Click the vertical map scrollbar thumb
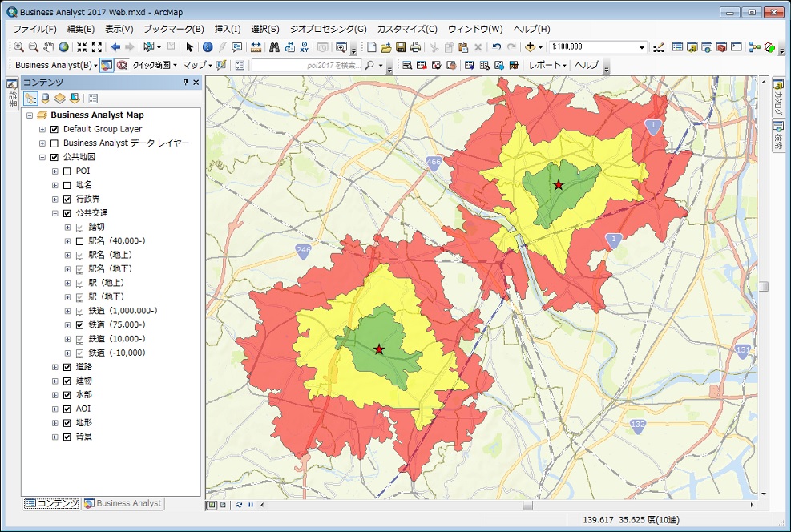791x532 pixels. tap(764, 286)
